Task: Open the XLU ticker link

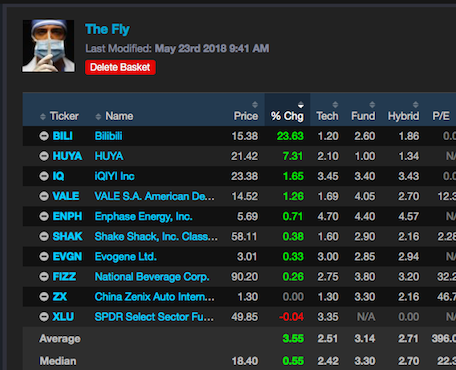Action: (x=63, y=317)
